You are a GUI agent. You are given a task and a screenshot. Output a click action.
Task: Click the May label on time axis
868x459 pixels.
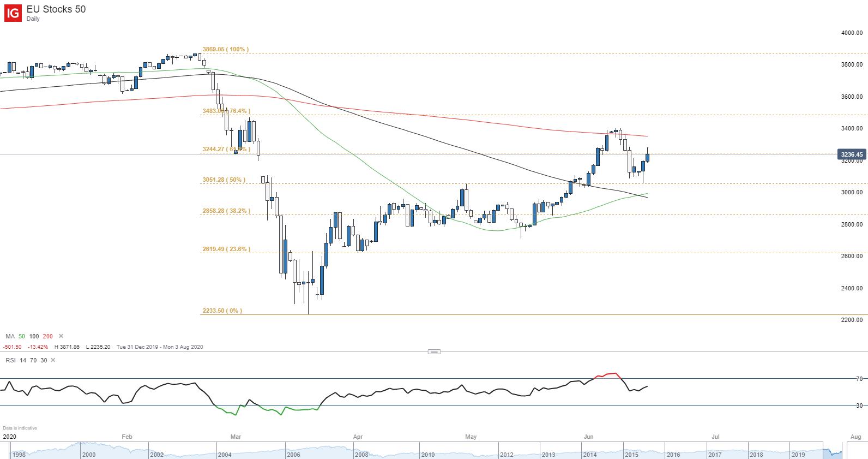click(471, 437)
